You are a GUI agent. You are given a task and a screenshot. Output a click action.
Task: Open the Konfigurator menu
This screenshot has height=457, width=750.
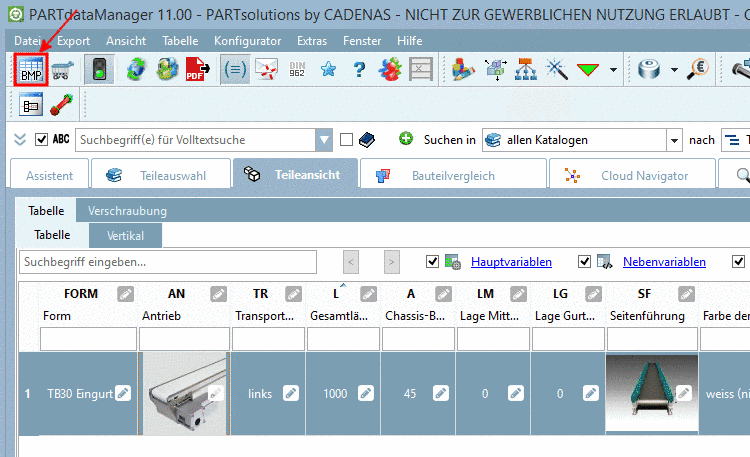point(247,41)
